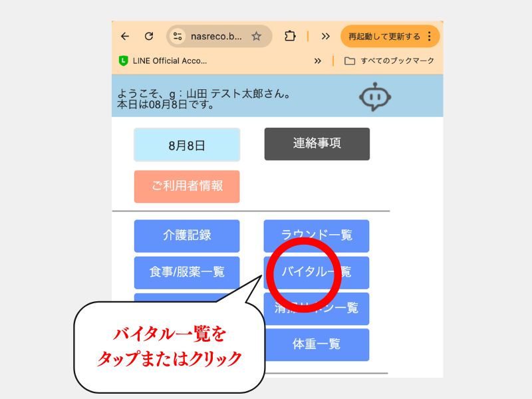Click the robot chat assistant icon
The height and width of the screenshot is (399, 532).
point(376,96)
